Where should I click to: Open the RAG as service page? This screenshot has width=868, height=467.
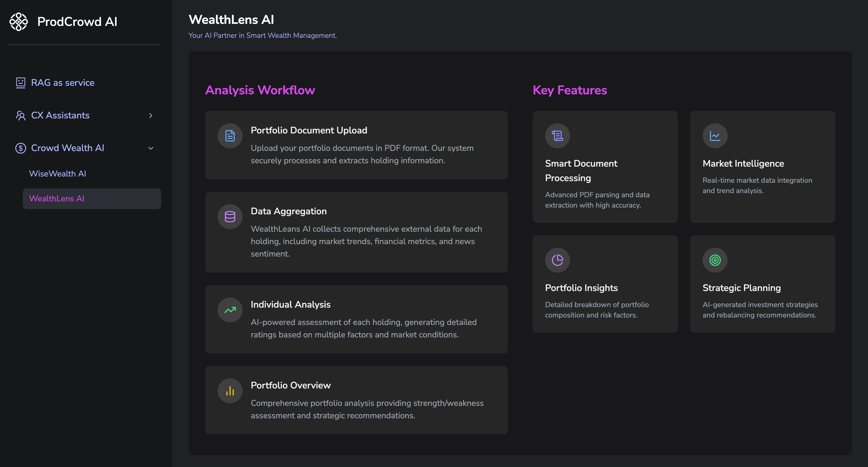(63, 83)
